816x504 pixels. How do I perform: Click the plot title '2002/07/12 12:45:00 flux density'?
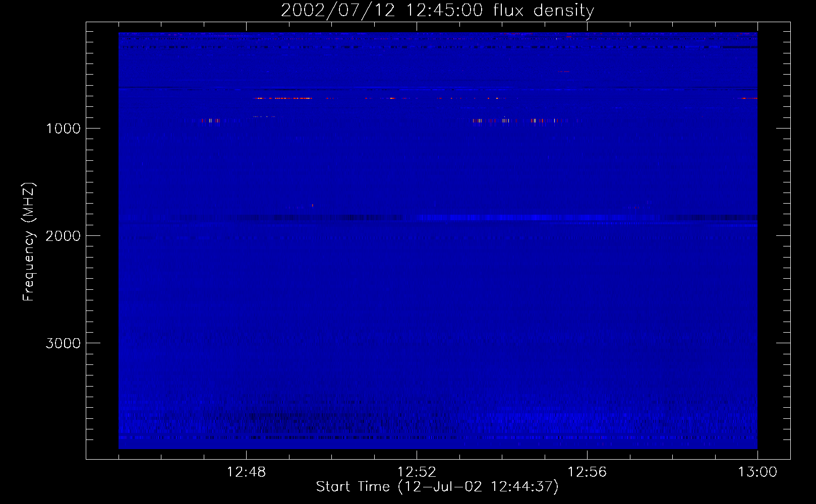click(437, 11)
